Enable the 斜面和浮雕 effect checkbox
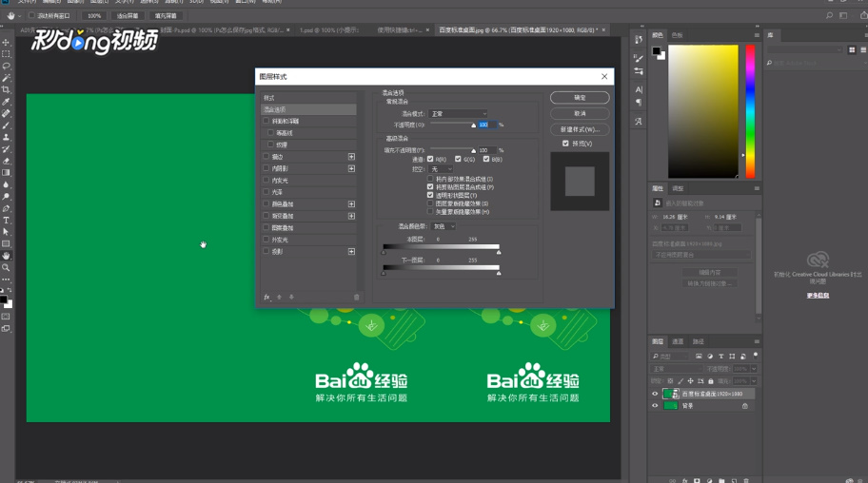Viewport: 868px width, 483px height. pyautogui.click(x=266, y=121)
